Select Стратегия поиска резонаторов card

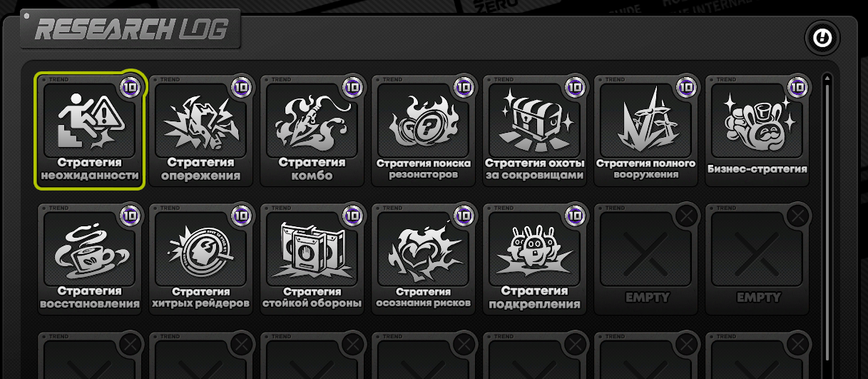point(424,130)
